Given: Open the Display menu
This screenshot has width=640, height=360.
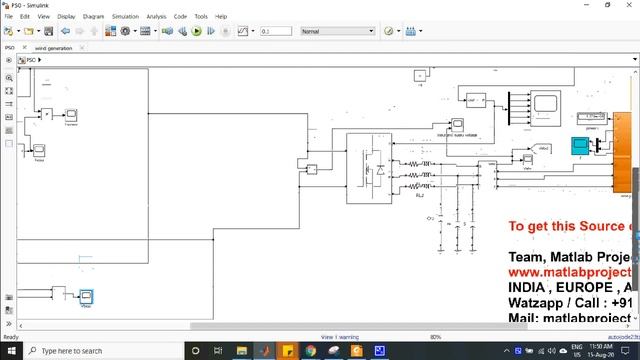Looking at the screenshot, I should (x=66, y=16).
